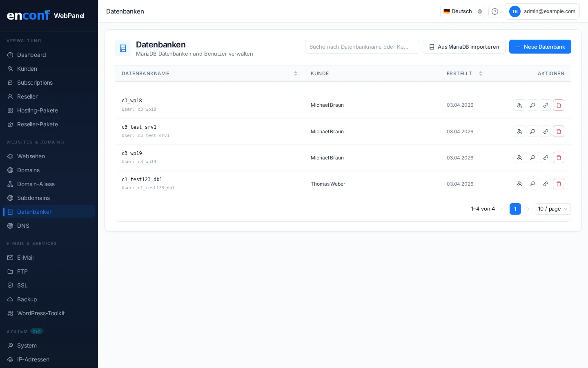Viewport: 588px width, 368px height.
Task: Open WordPress-Toolkit from the sidebar
Action: tap(41, 313)
